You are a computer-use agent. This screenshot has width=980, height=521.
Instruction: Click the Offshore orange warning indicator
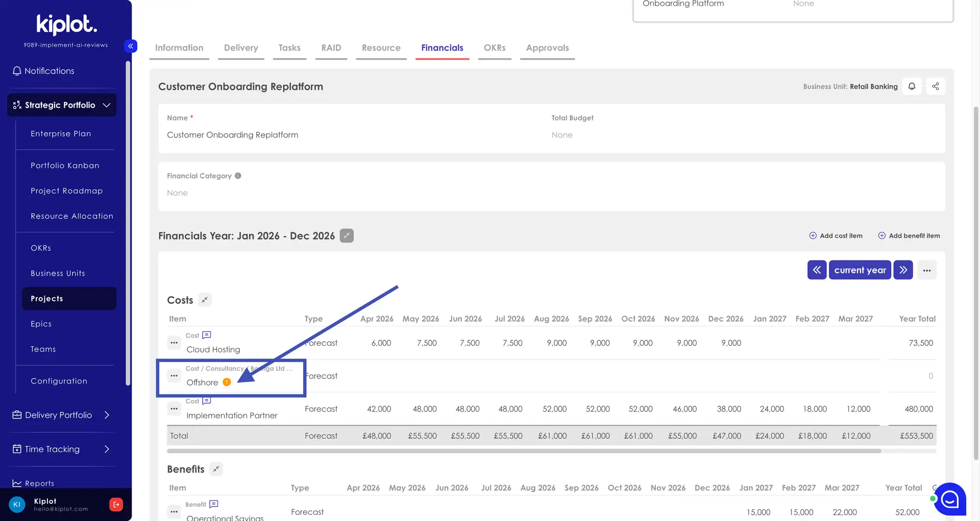click(227, 382)
